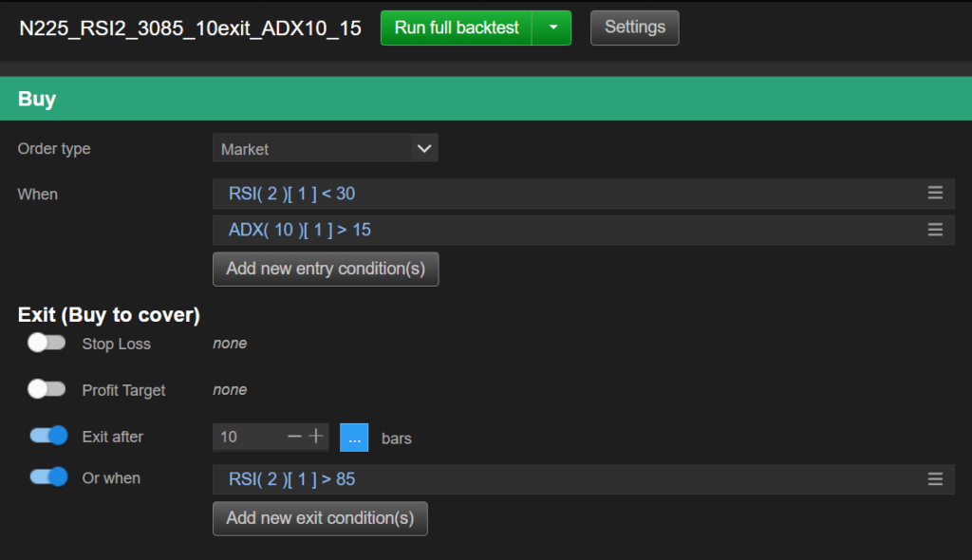Screen dimensions: 972x560
Task: Decrease Exit after bars with minus icon
Action: (x=294, y=437)
